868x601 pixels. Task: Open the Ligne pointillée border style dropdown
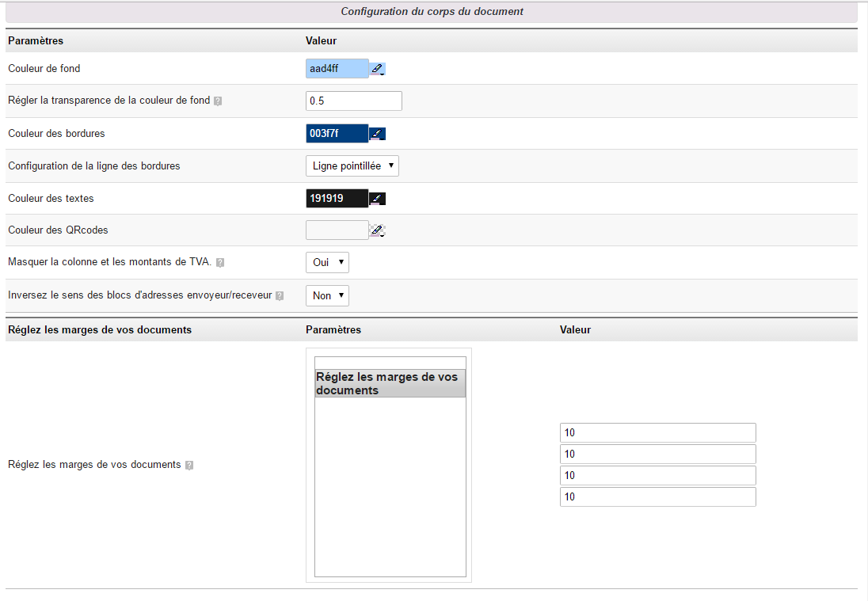click(352, 165)
